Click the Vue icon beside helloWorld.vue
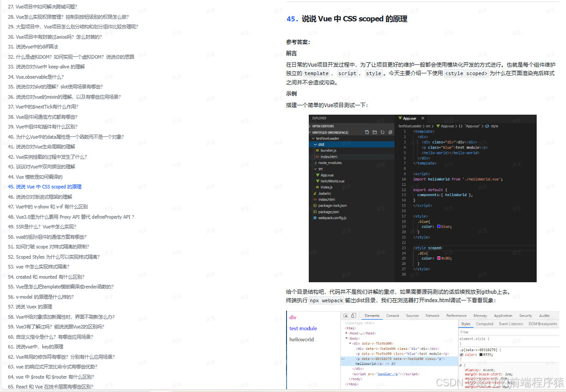This screenshot has width=566, height=392. point(318,181)
